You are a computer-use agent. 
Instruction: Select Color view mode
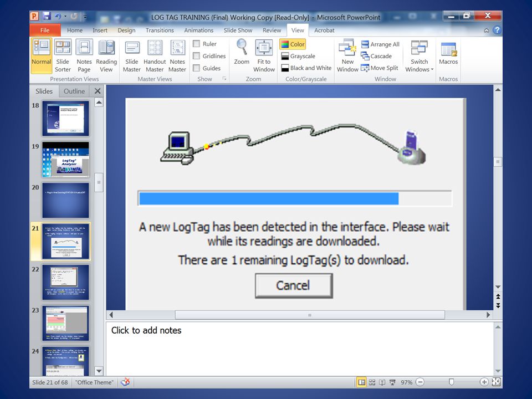coord(293,44)
